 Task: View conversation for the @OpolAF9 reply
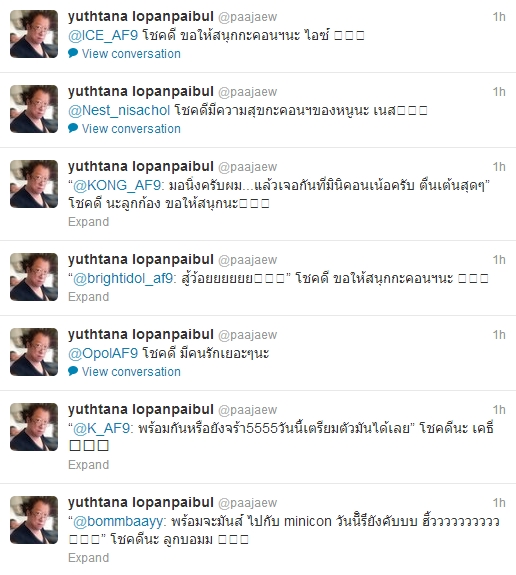coord(131,371)
